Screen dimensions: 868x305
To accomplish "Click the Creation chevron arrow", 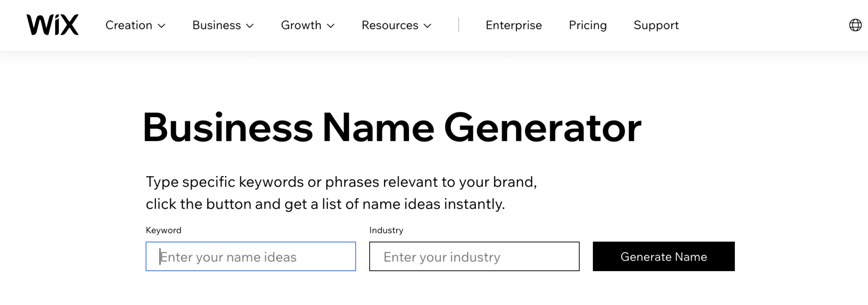I will tap(161, 26).
